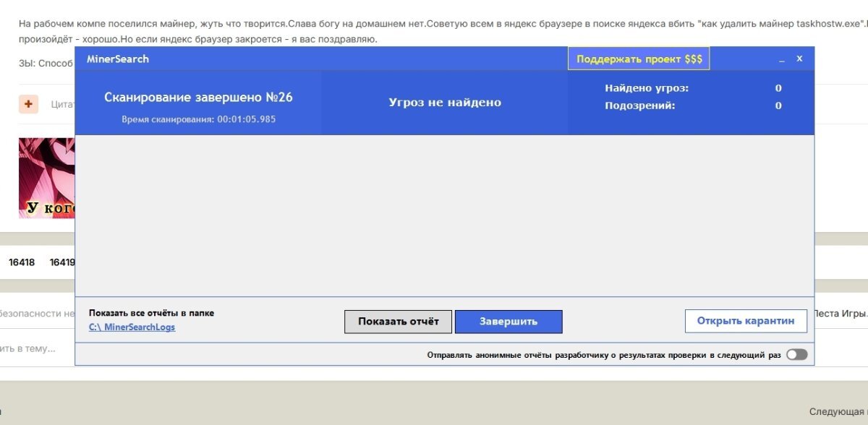
Task: Click the reply text field in topic
Action: pos(36,348)
